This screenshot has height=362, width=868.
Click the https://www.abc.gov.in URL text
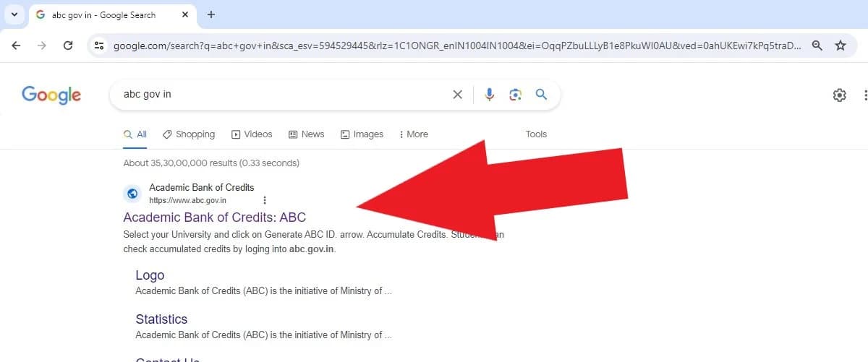(188, 200)
